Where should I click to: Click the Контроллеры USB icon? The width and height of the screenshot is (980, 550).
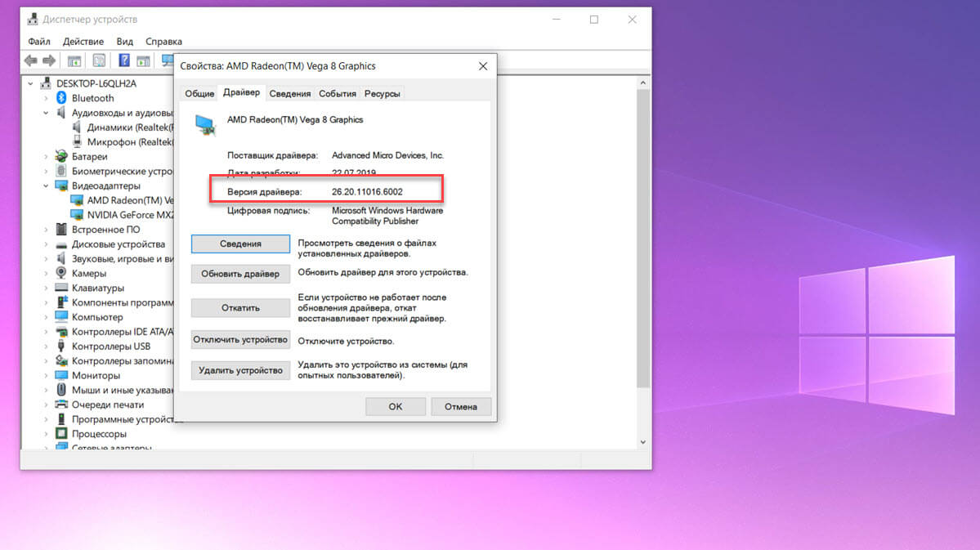click(61, 346)
